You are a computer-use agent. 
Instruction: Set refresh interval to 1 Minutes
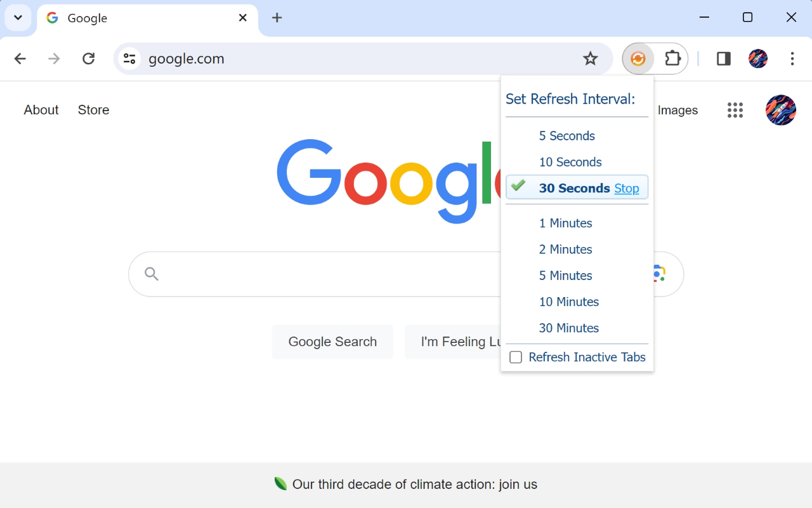pos(565,224)
